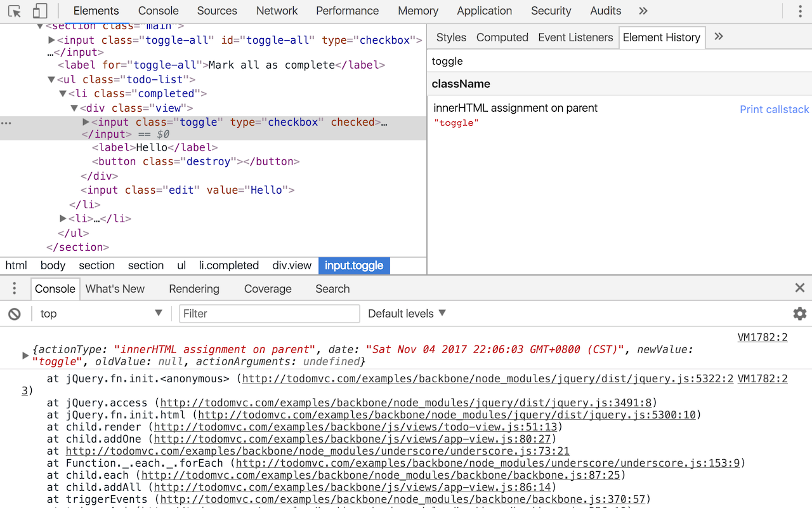Clear the console with the ban icon
The width and height of the screenshot is (812, 508).
click(14, 314)
